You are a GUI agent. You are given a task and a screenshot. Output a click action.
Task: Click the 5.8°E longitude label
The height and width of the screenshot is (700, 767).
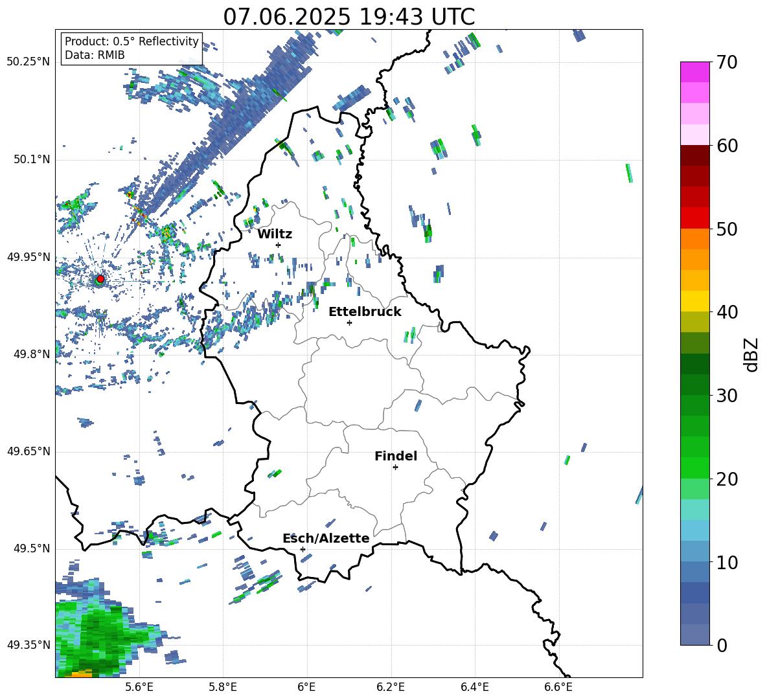coord(223,687)
